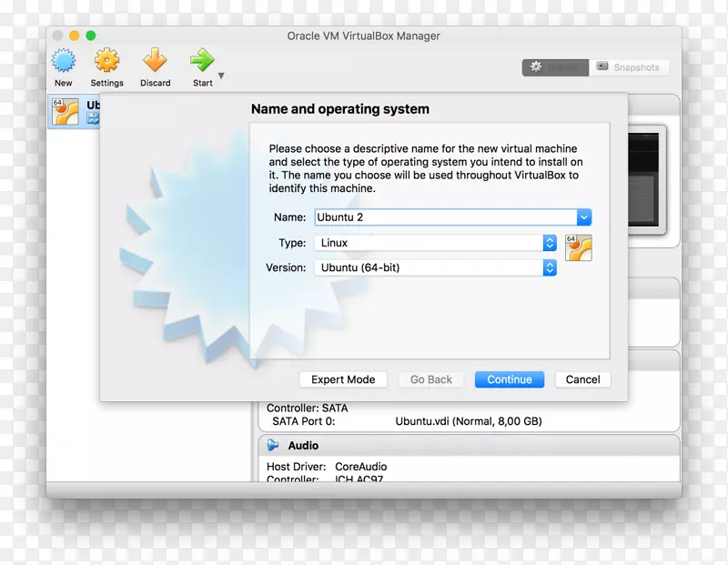Click the Ubuntu OS icon beside the Version dropdown
This screenshot has height=565, width=728.
coord(579,247)
